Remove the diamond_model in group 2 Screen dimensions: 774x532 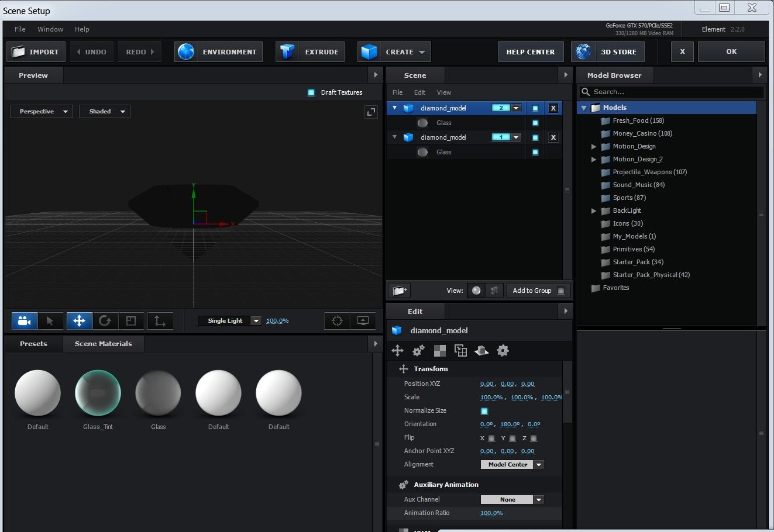point(553,108)
